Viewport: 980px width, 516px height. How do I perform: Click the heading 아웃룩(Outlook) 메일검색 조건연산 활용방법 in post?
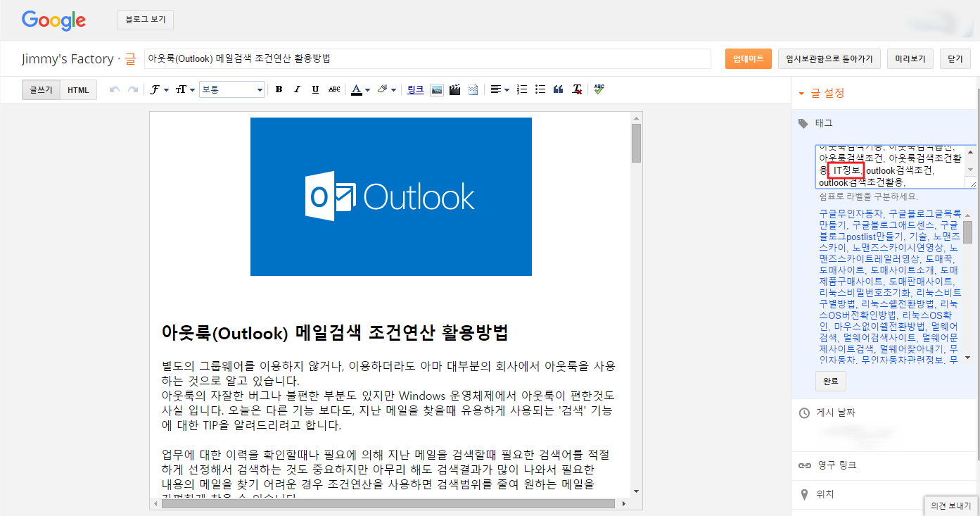335,333
